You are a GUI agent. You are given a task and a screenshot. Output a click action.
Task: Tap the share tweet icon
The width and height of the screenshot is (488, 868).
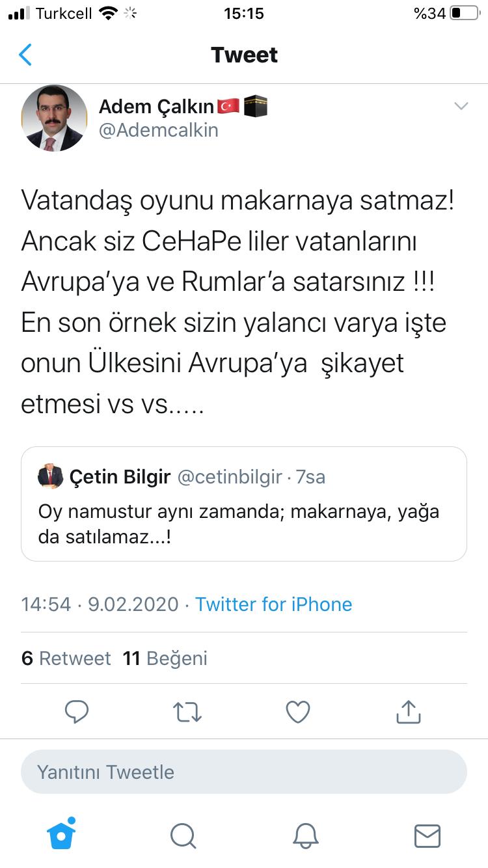click(x=409, y=712)
